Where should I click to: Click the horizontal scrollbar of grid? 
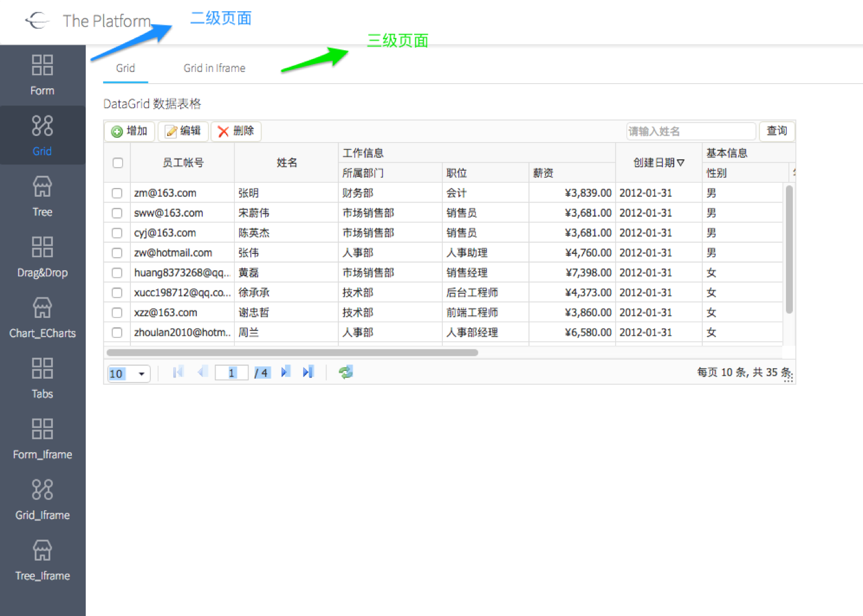(292, 353)
